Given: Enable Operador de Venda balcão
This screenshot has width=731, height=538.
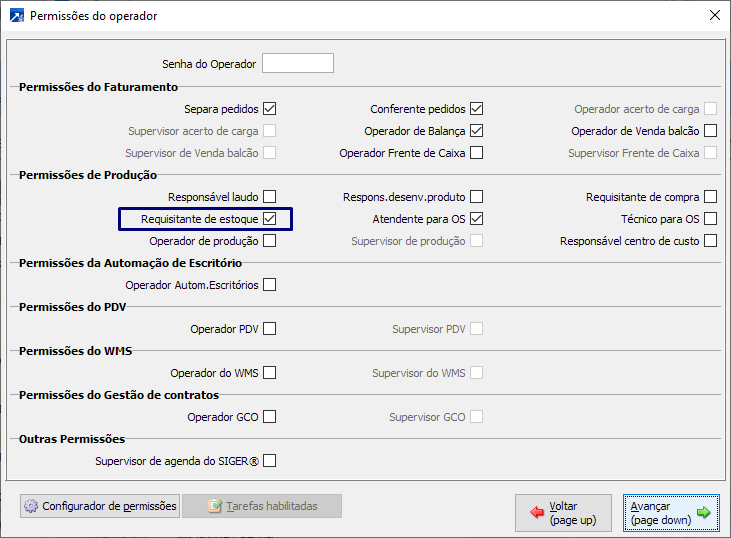Looking at the screenshot, I should pyautogui.click(x=710, y=131).
